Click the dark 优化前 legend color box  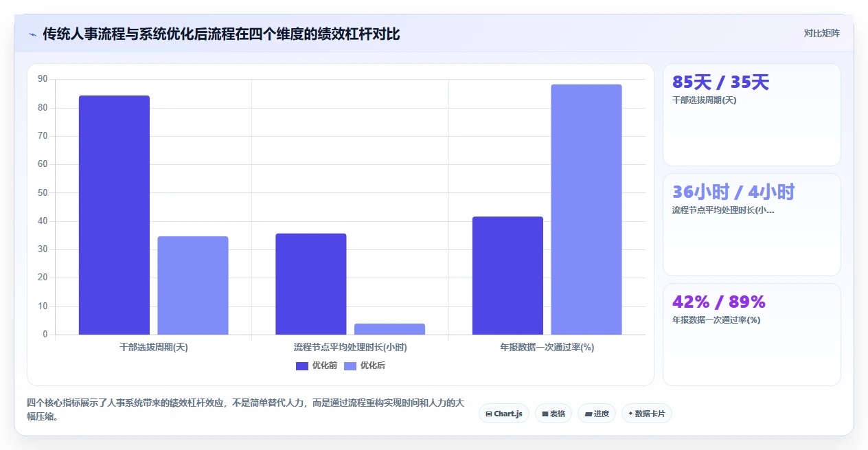click(x=302, y=365)
